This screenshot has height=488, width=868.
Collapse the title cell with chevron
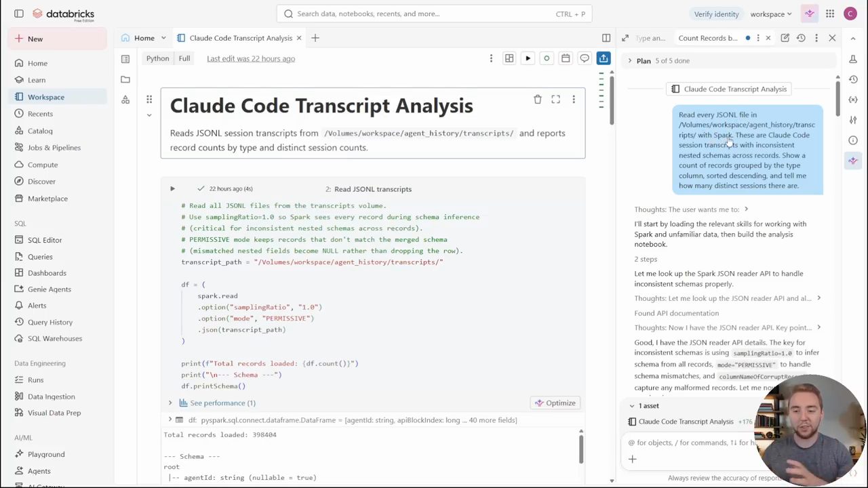pyautogui.click(x=149, y=115)
